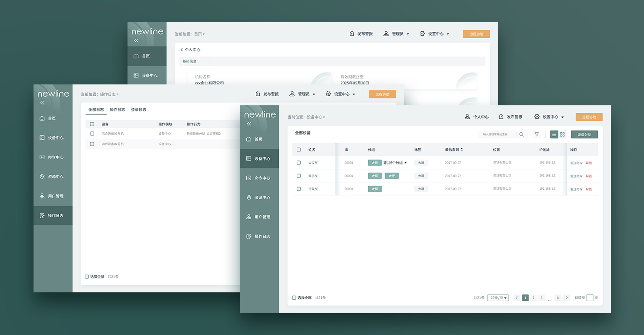This screenshot has height=335, width=644.
Task: Select the 全部日志 tab
Action: pyautogui.click(x=96, y=110)
